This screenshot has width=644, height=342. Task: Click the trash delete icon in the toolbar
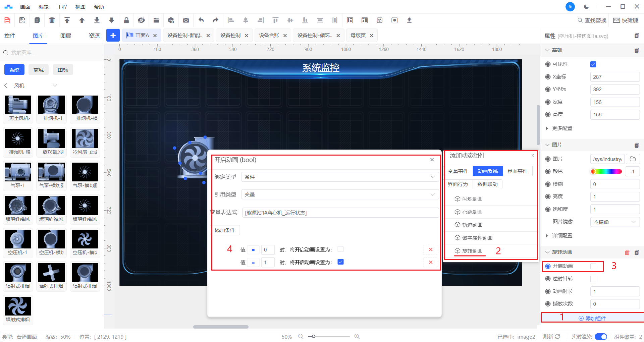pos(52,20)
